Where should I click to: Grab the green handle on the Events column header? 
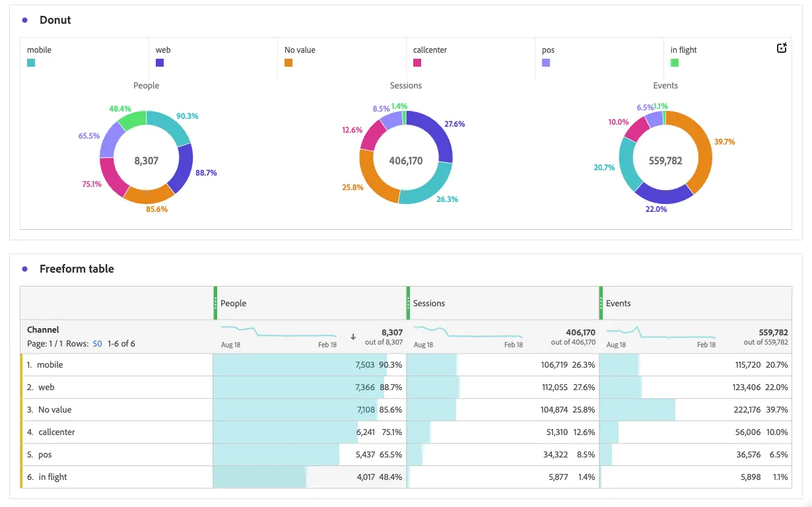coord(601,303)
